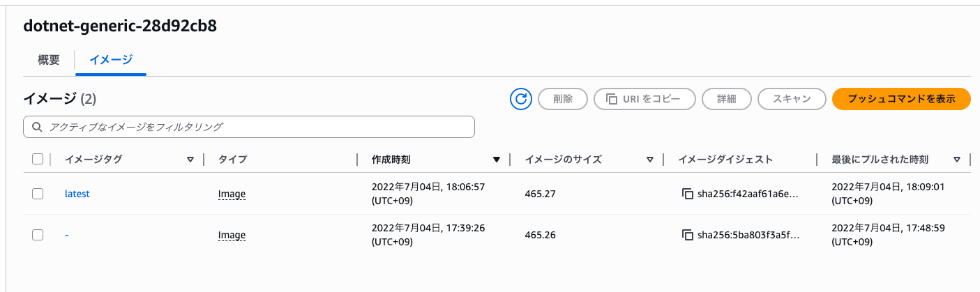This screenshot has width=980, height=292.
Task: Focus the active image filter search field
Action: [258, 127]
